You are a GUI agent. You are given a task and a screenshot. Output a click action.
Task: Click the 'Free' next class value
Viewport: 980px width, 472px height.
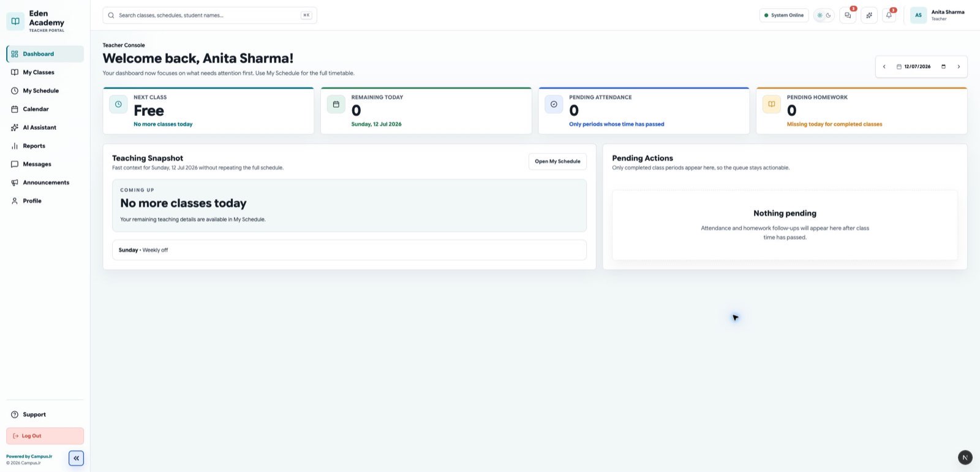point(149,111)
